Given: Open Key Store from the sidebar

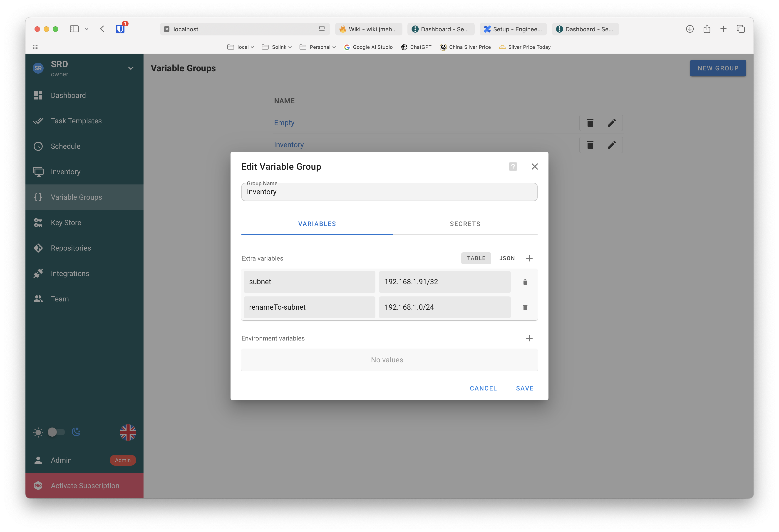Looking at the screenshot, I should coord(66,223).
